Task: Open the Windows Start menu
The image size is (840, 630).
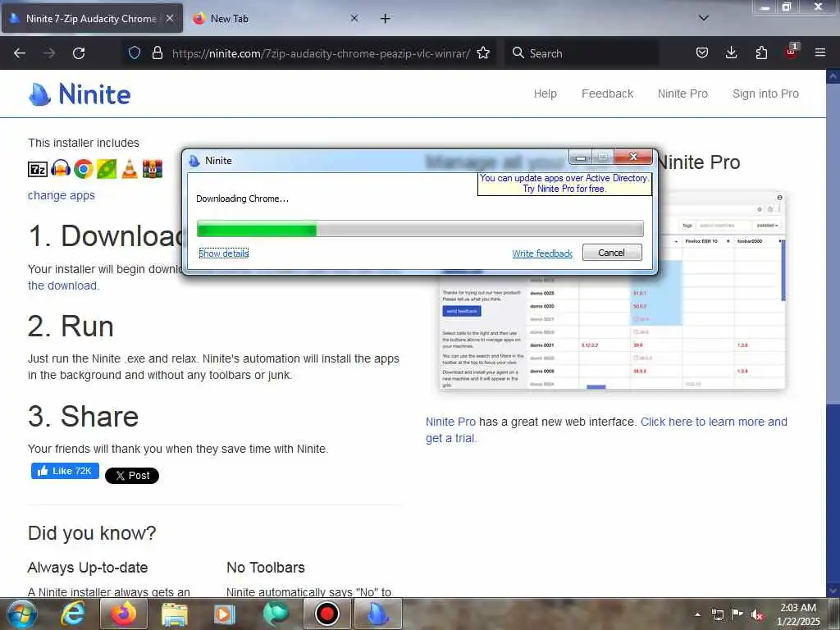Action: click(21, 614)
